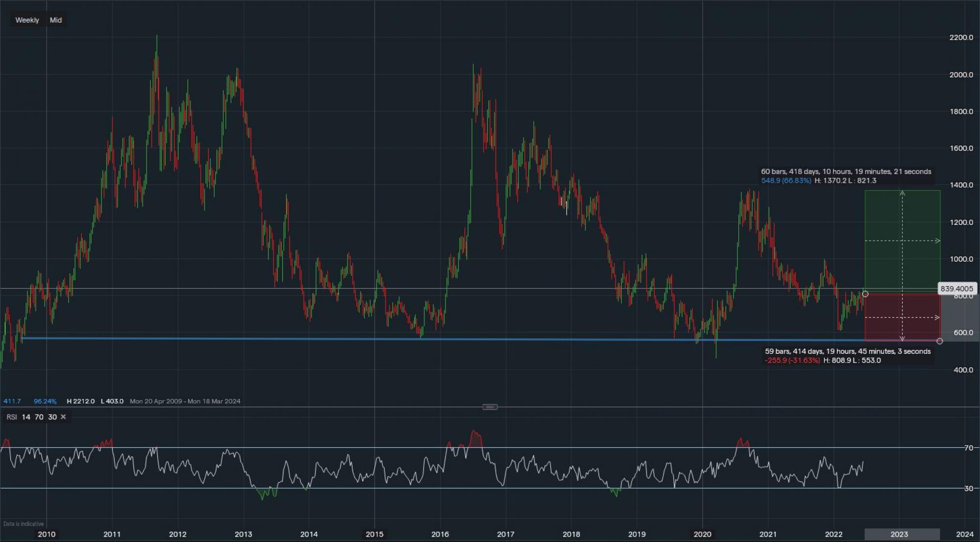Image resolution: width=980 pixels, height=542 pixels.
Task: Click the RSI period value 14
Action: [x=26, y=417]
